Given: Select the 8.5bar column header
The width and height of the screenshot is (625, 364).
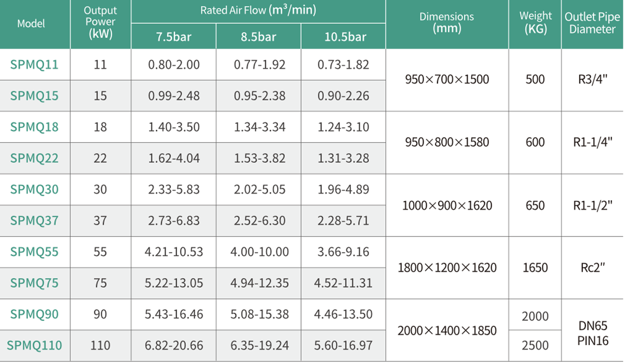Looking at the screenshot, I should (259, 37).
